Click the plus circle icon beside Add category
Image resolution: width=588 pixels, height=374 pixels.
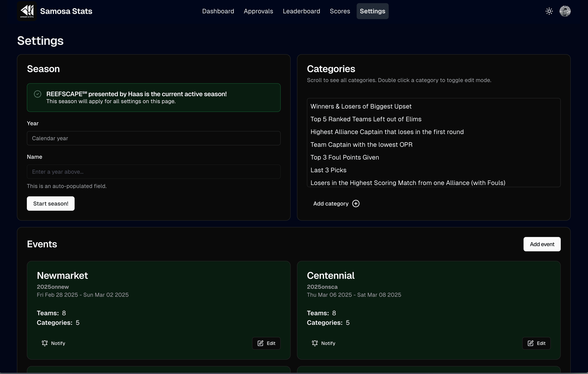[356, 204]
